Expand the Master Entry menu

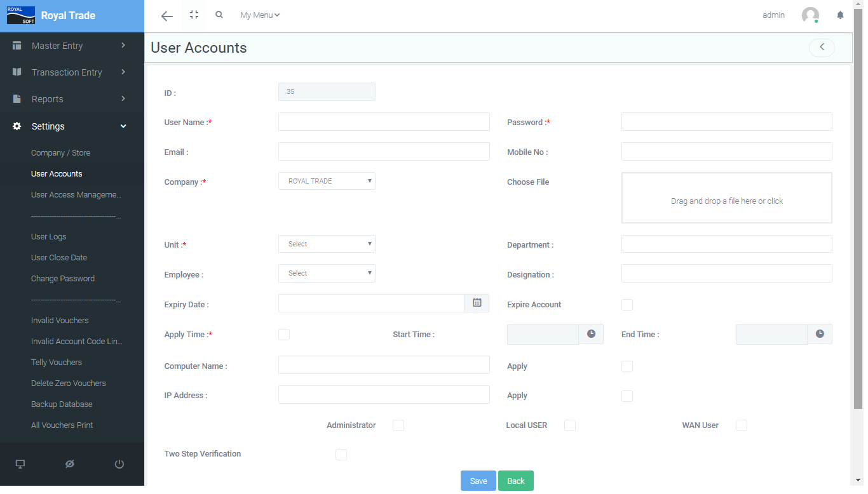point(72,46)
